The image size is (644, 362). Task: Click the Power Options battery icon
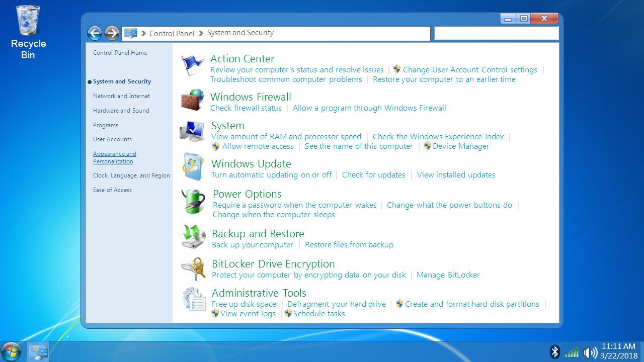(x=193, y=201)
